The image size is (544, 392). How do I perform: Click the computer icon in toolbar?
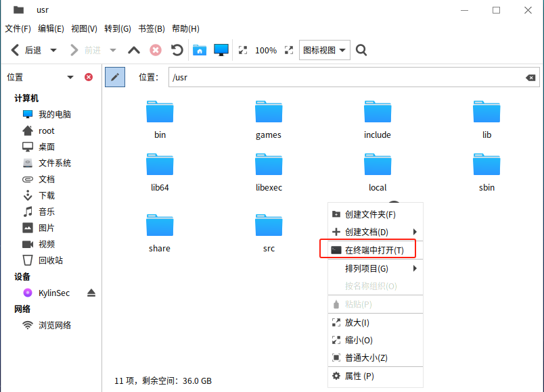click(221, 50)
